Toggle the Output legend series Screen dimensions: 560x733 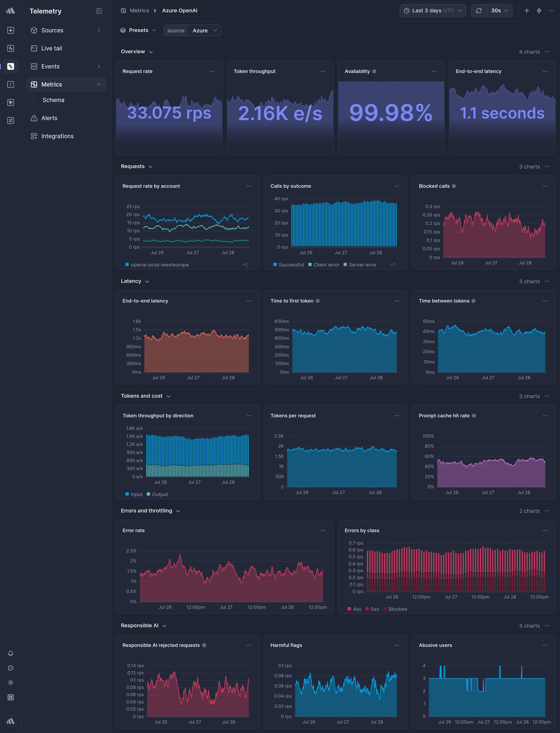(x=157, y=495)
